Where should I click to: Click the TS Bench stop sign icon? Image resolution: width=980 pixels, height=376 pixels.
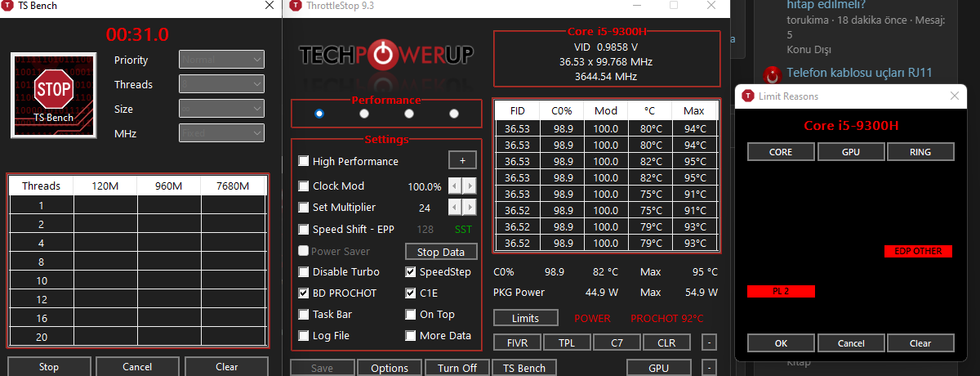click(54, 94)
